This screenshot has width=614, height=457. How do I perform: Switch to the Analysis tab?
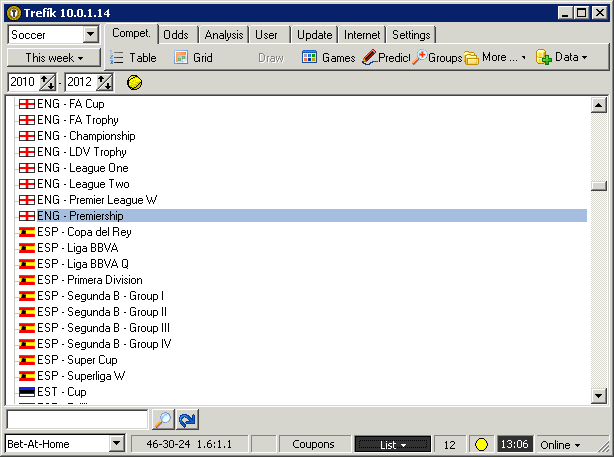point(224,35)
